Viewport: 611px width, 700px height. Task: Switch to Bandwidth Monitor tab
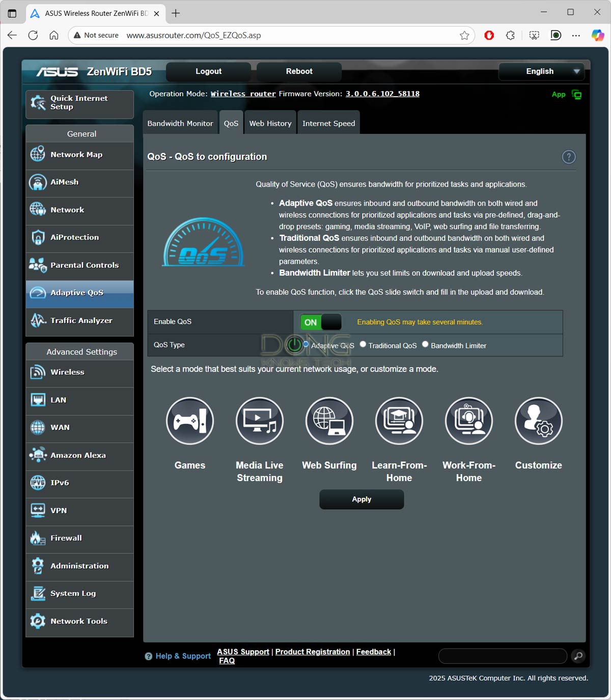tap(180, 123)
